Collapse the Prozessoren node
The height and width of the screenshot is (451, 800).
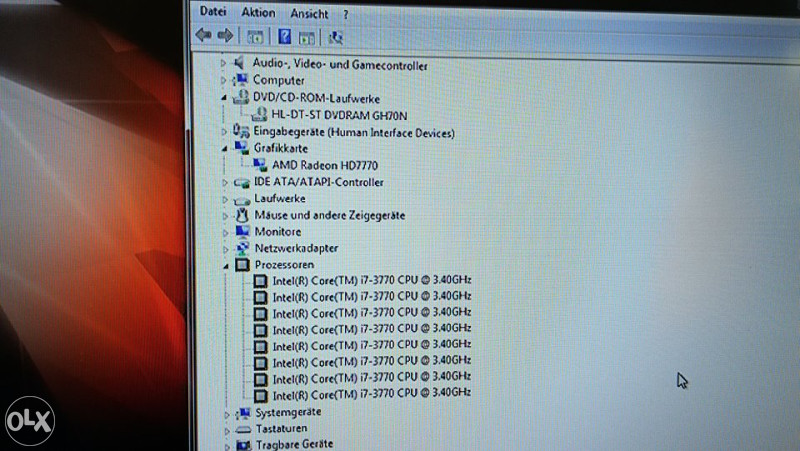(226, 266)
